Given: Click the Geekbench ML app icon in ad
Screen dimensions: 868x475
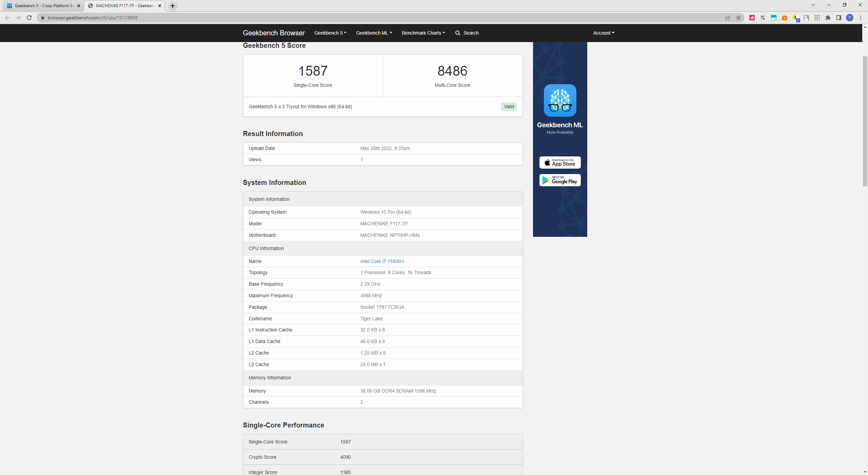Looking at the screenshot, I should coord(560,100).
